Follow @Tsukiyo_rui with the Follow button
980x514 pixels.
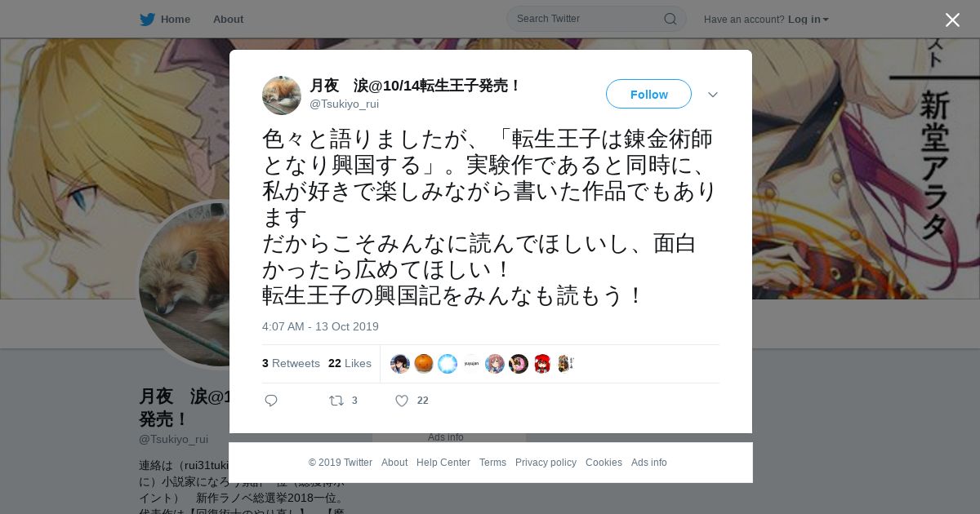(648, 94)
